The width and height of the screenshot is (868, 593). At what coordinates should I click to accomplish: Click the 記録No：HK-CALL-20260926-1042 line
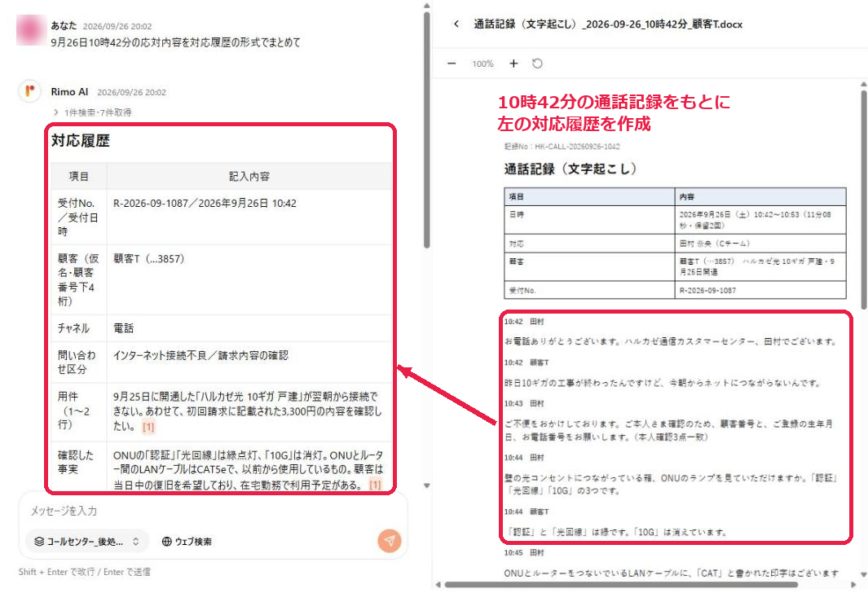tap(562, 147)
